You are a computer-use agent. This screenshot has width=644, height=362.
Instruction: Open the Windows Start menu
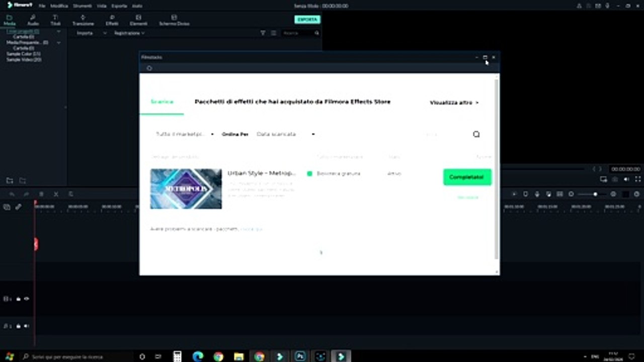10,356
